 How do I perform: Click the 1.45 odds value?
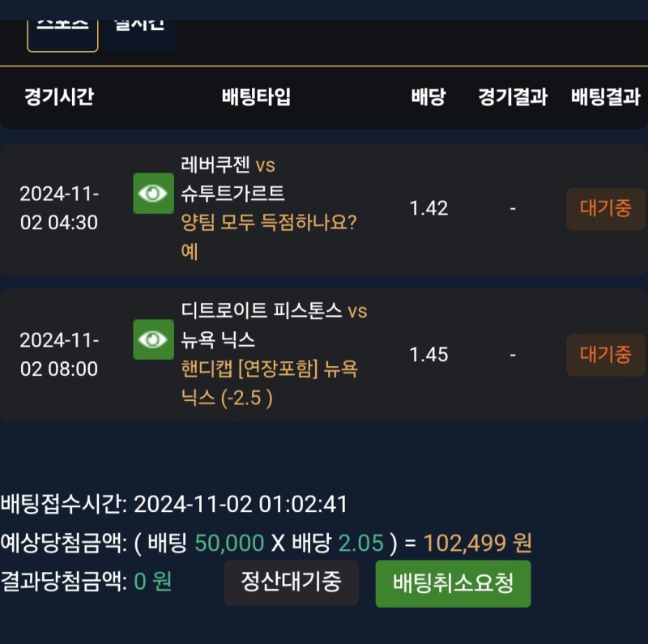click(x=428, y=355)
